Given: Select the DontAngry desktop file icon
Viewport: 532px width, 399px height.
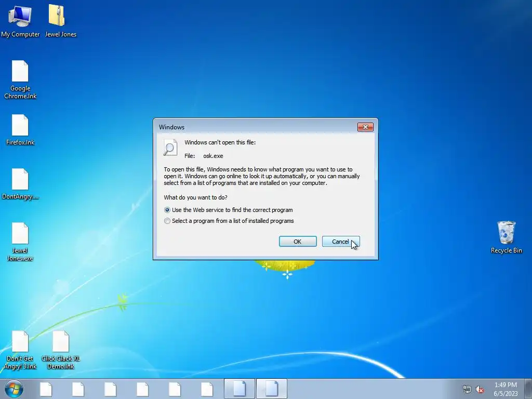Looking at the screenshot, I should tap(20, 184).
